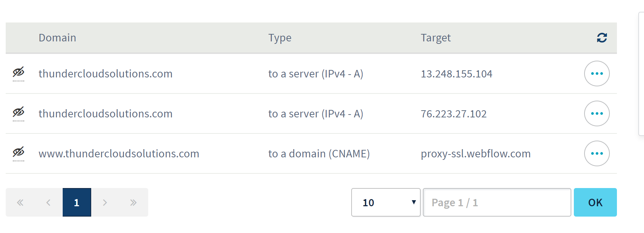Open the rows-per-page dropdown showing 10

pyautogui.click(x=386, y=203)
